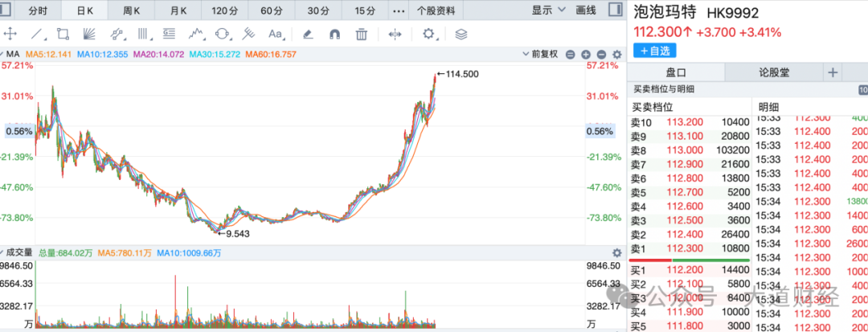Open drawing settings gear in toolbar
The height and width of the screenshot is (332, 868).
coord(428,34)
